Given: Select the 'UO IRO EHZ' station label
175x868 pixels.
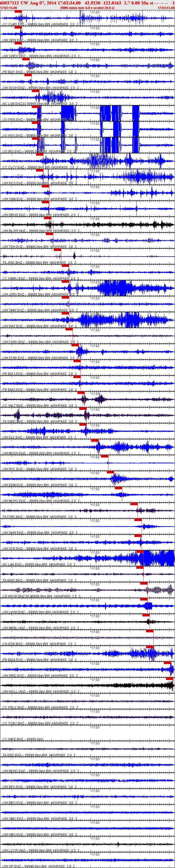Looking at the screenshot, I should coord(13,151).
